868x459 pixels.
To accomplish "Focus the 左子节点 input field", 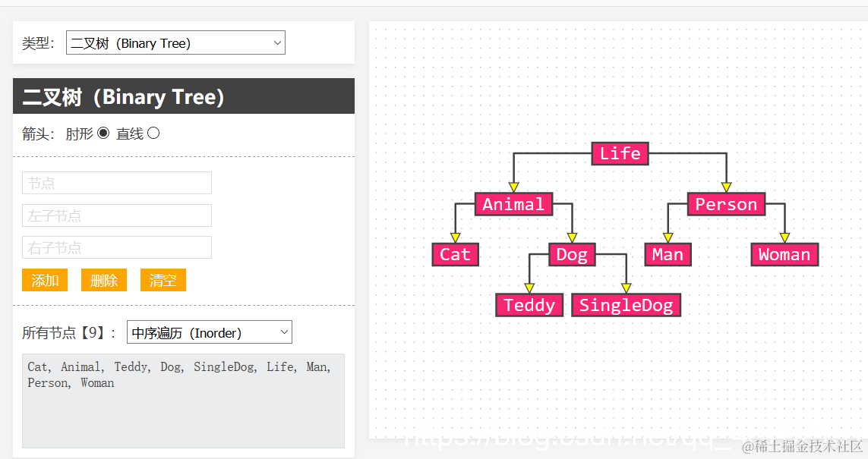I will click(x=117, y=215).
